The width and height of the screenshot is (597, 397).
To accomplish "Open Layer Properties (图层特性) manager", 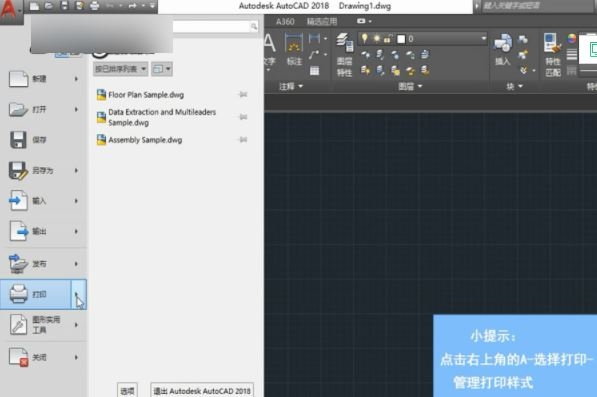I will coord(345,55).
